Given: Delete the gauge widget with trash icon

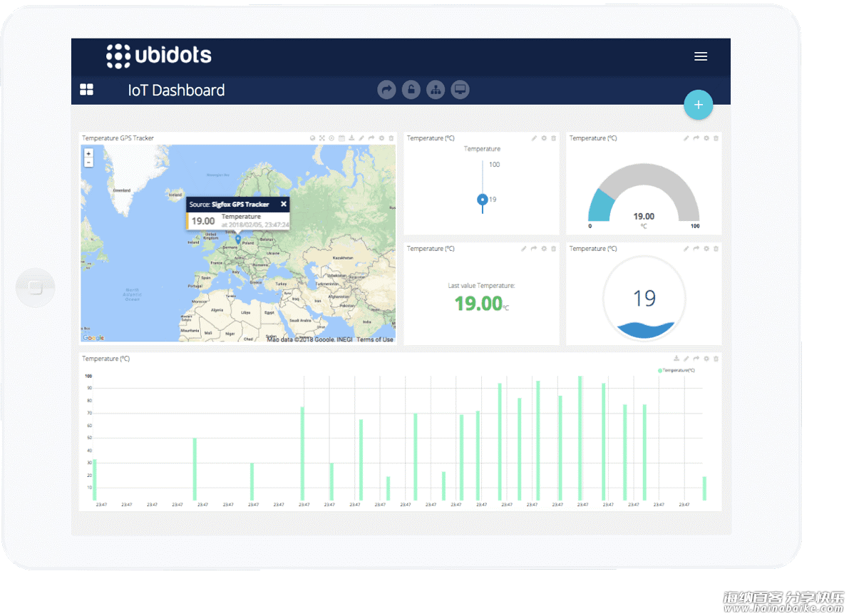Looking at the screenshot, I should (716, 138).
